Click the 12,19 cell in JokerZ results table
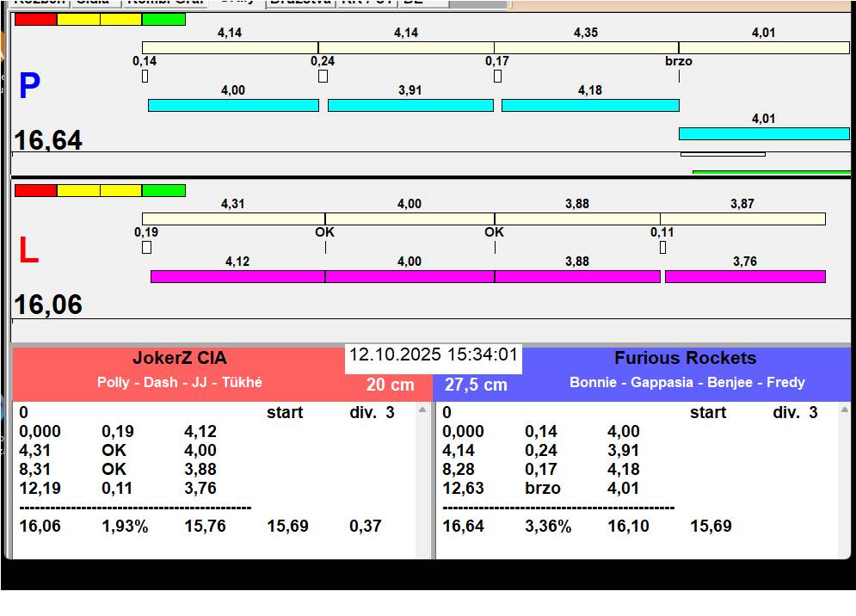 click(x=40, y=488)
